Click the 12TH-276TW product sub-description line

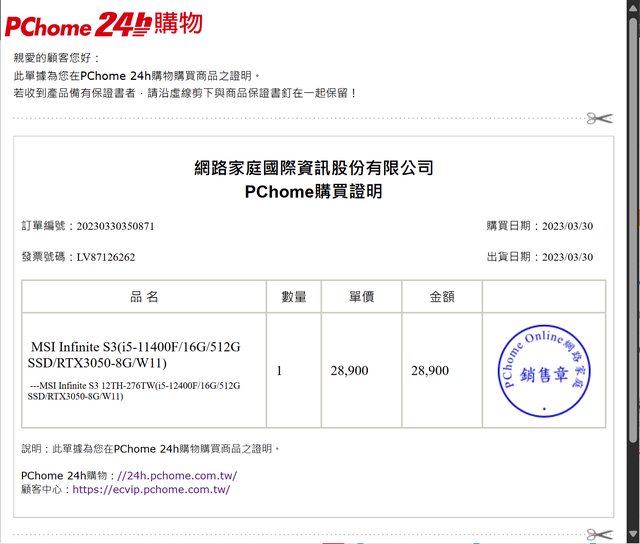point(134,390)
